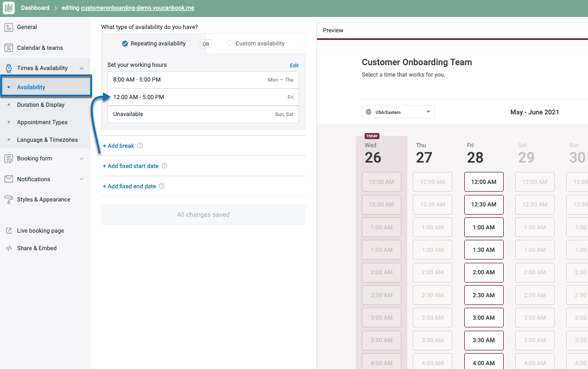
Task: Open customeronboarding-demo.youcanbook.me link
Action: (x=137, y=8)
